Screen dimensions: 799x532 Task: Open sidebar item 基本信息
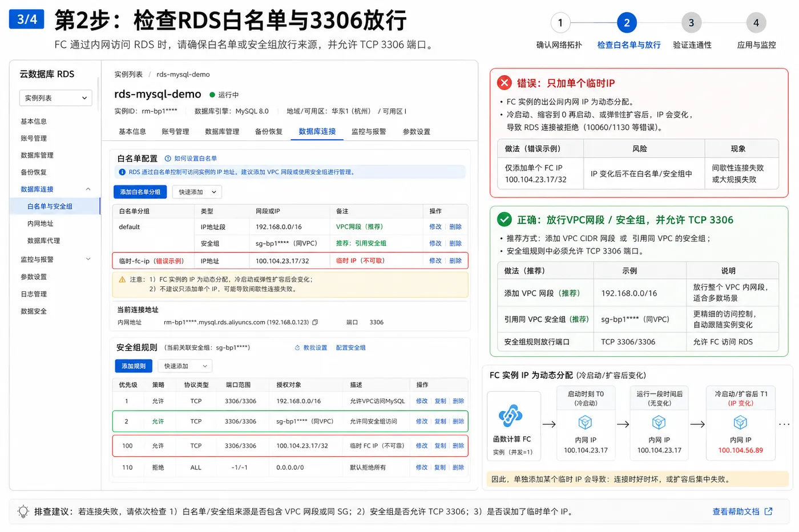pyautogui.click(x=34, y=121)
